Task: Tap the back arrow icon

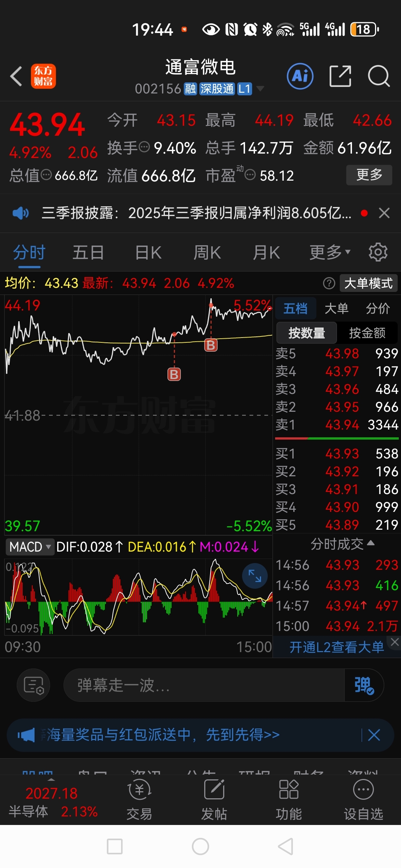Action: tap(16, 76)
